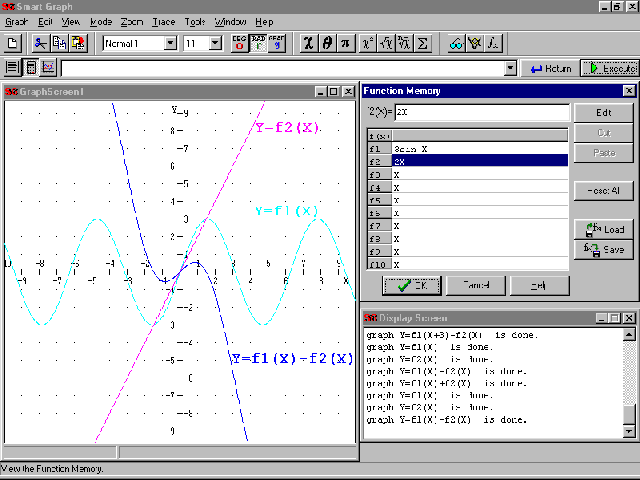Switch angle mode to RAD
Image resolution: width=640 pixels, height=480 pixels.
(258, 43)
